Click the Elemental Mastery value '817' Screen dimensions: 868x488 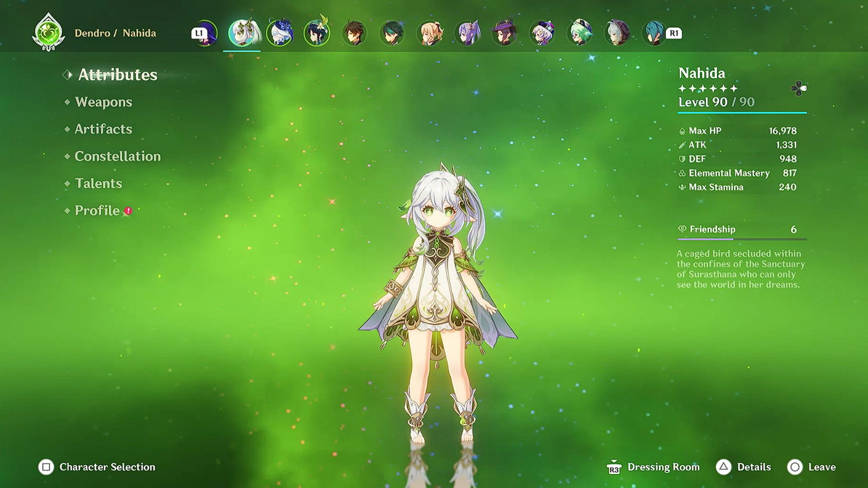coord(790,173)
